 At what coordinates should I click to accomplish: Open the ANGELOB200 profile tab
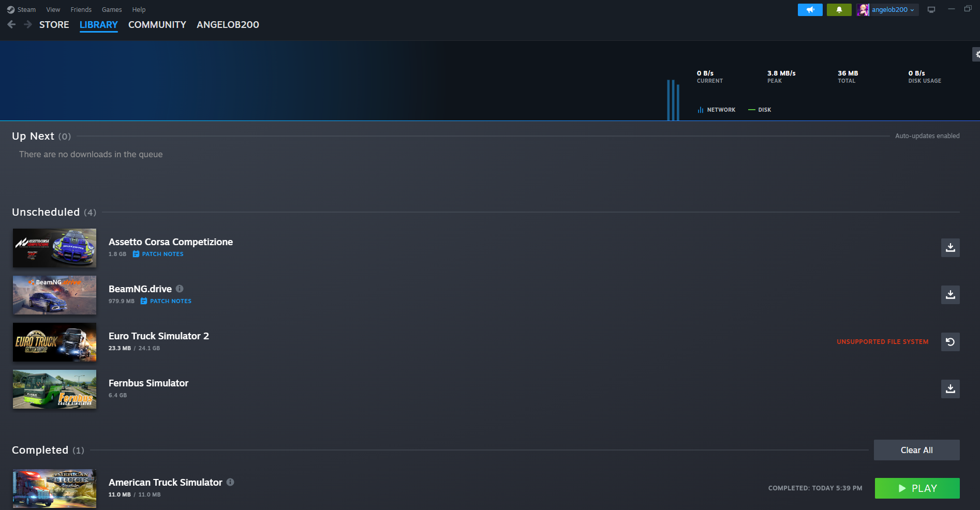coord(228,25)
